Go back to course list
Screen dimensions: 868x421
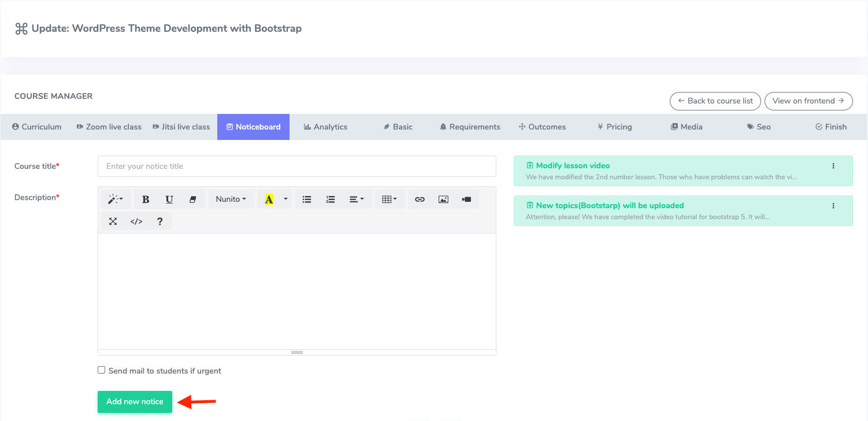[x=715, y=101]
